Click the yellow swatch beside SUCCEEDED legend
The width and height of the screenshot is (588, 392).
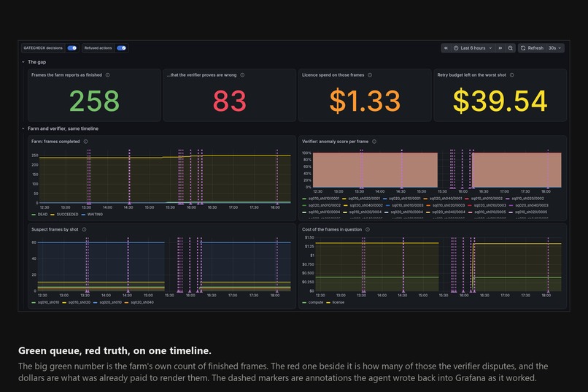coord(53,215)
